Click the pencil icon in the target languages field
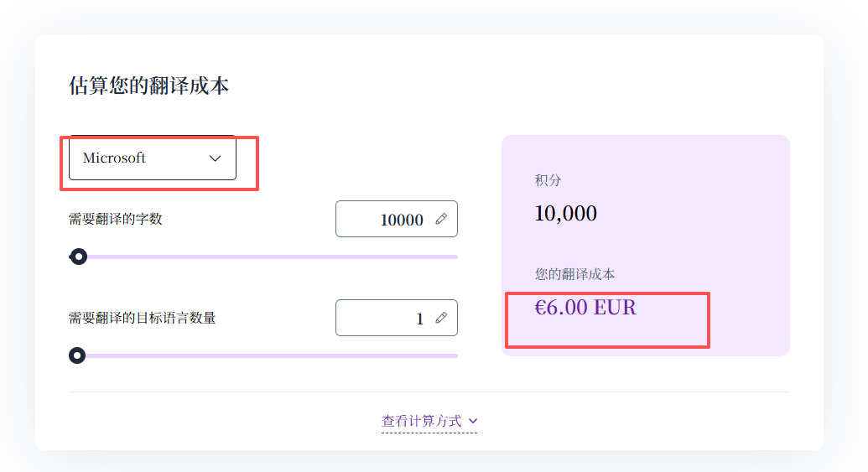 click(441, 319)
